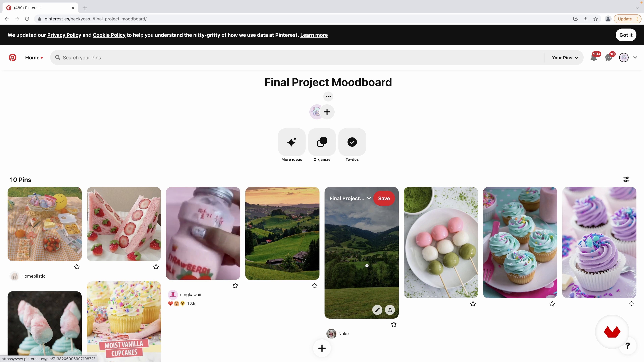Open the teal frosted cupcakes pin
This screenshot has width=644, height=362.
click(520, 242)
